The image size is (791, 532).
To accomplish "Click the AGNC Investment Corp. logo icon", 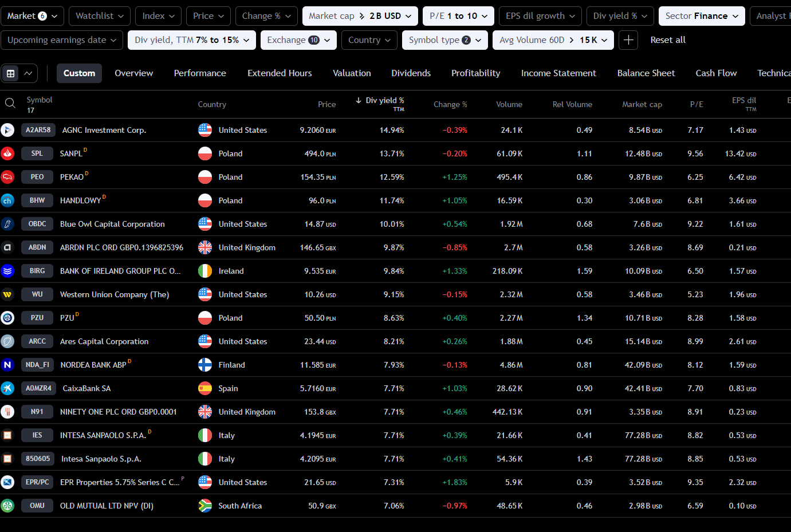I will (x=7, y=130).
